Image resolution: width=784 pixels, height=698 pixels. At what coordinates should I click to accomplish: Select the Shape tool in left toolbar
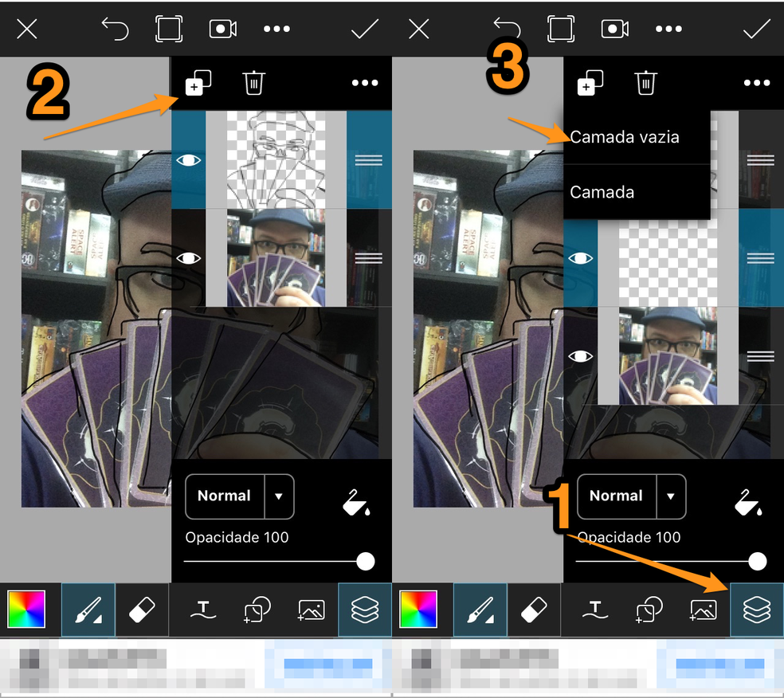tap(257, 610)
